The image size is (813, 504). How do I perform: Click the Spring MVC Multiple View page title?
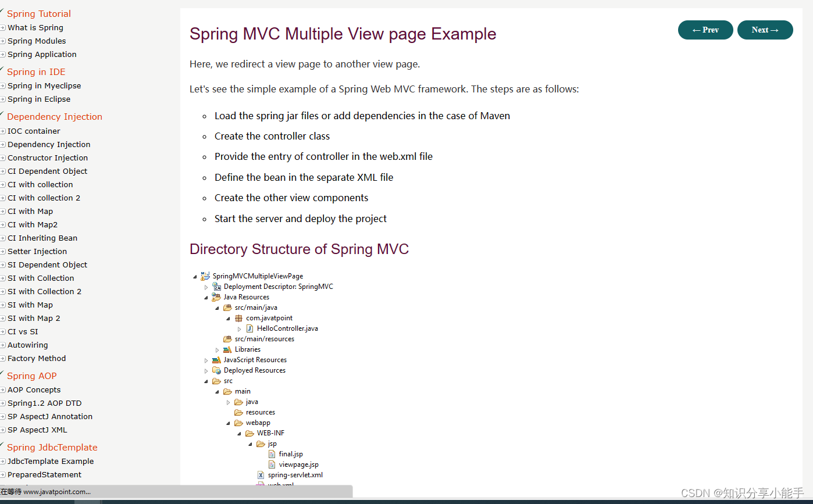tap(343, 34)
